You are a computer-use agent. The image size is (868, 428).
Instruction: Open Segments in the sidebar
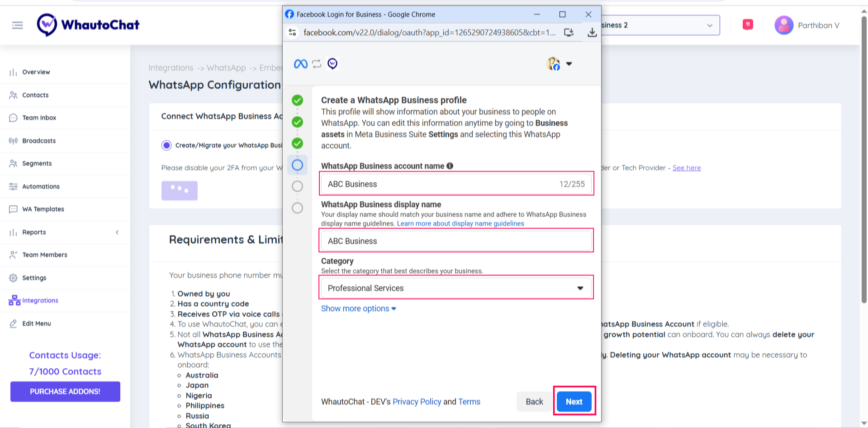pyautogui.click(x=37, y=163)
